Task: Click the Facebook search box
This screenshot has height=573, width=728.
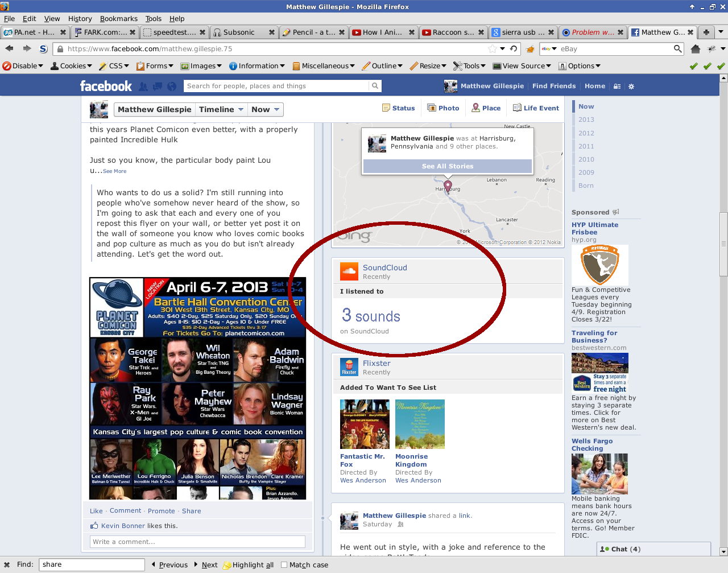Action: click(x=276, y=86)
